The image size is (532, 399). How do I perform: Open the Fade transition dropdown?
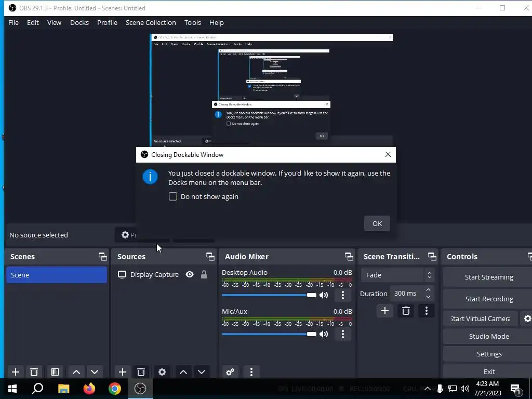click(397, 275)
